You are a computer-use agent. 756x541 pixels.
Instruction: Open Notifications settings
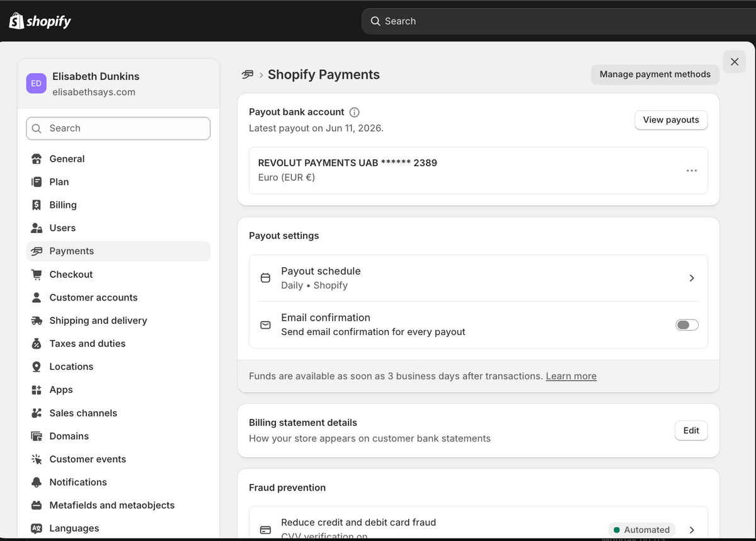pyautogui.click(x=118, y=482)
